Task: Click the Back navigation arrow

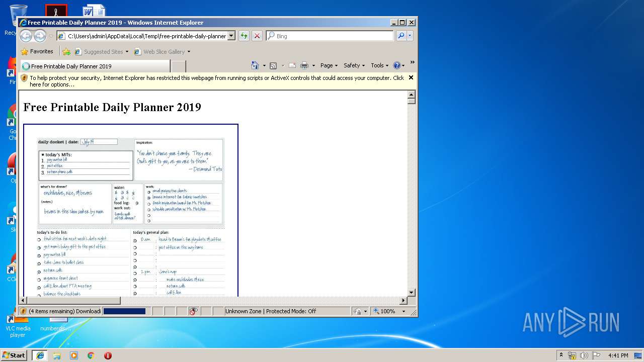Action: pos(26,36)
